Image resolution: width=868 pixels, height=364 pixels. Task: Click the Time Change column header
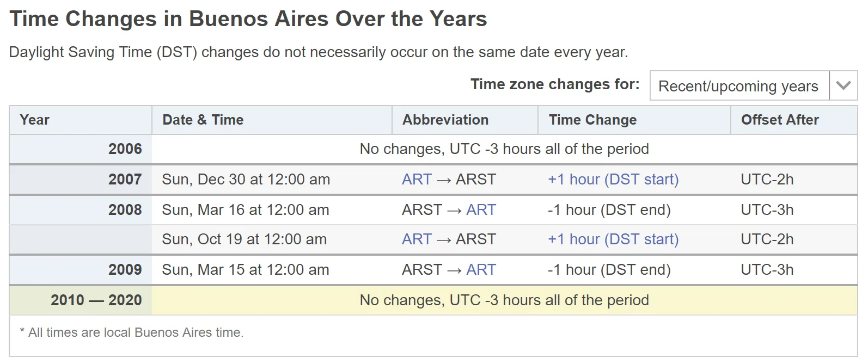(x=634, y=120)
